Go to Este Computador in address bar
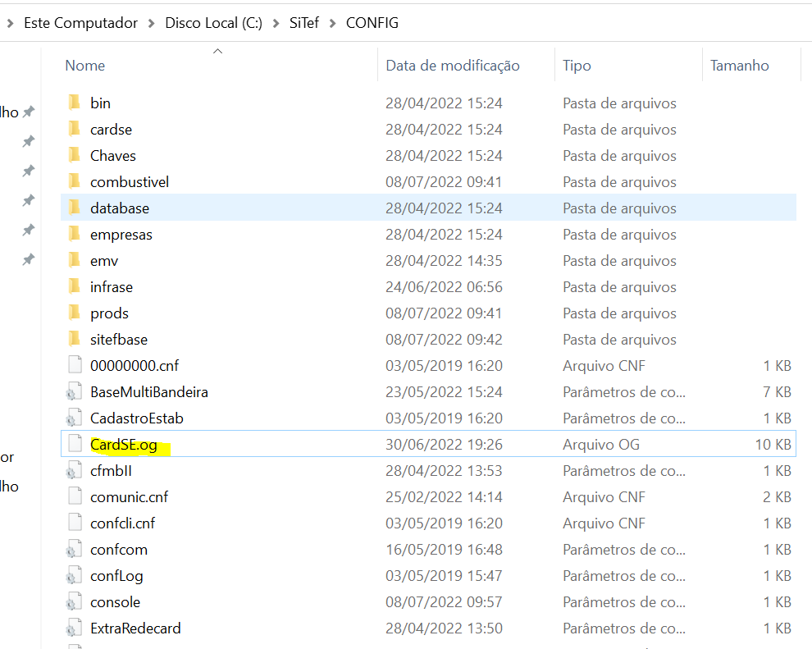 pyautogui.click(x=80, y=23)
